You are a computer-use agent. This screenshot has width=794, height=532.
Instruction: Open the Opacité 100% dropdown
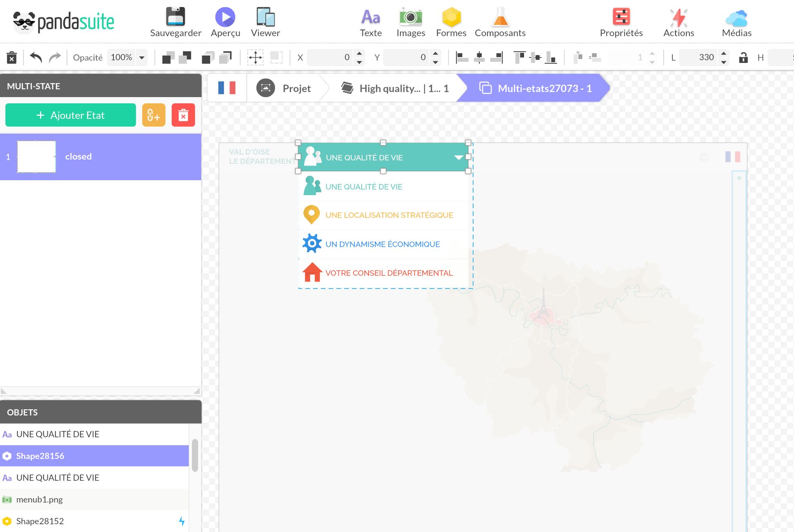tap(142, 57)
